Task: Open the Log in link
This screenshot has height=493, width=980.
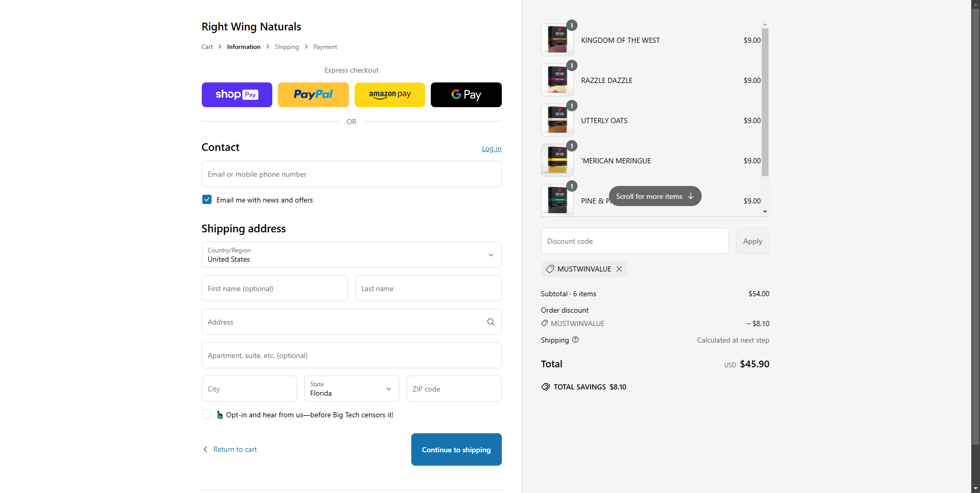Action: click(492, 148)
